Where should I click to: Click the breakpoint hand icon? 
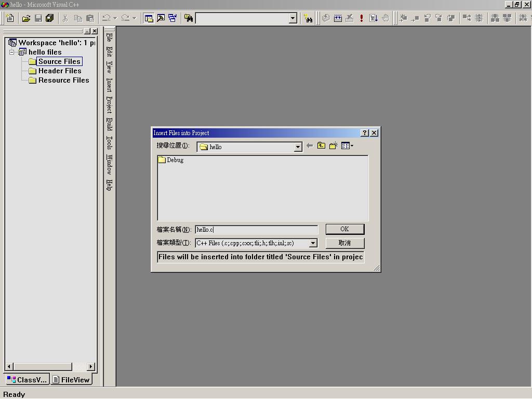pos(385,18)
